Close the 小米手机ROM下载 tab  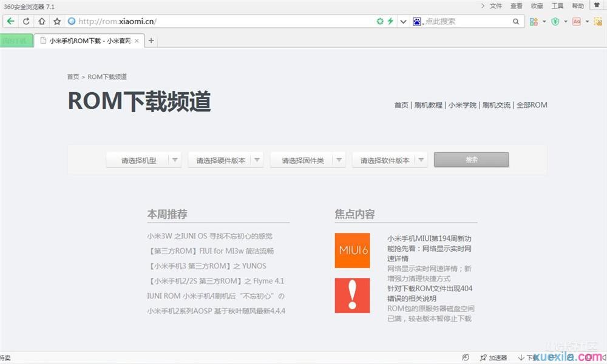pyautogui.click(x=137, y=41)
